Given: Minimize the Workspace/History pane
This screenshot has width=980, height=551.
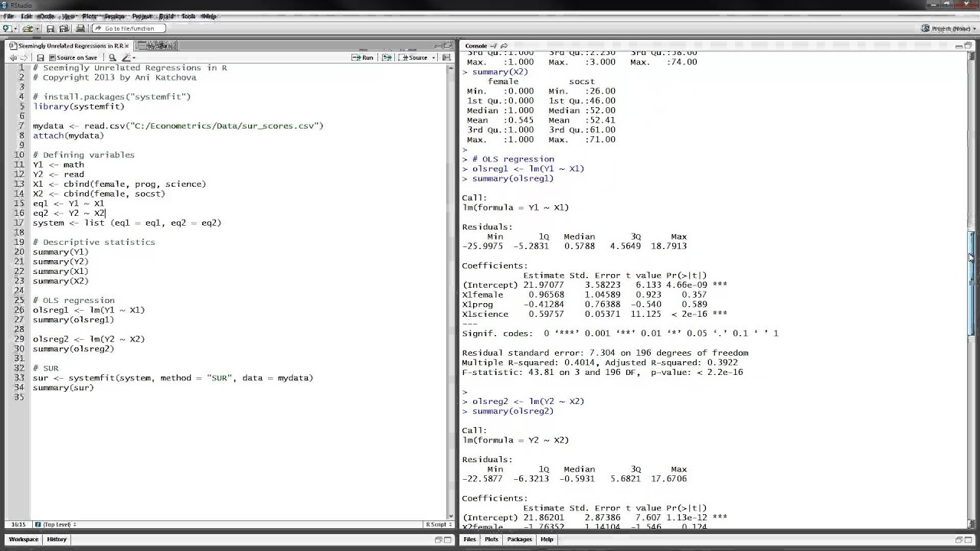Looking at the screenshot, I should [439, 540].
